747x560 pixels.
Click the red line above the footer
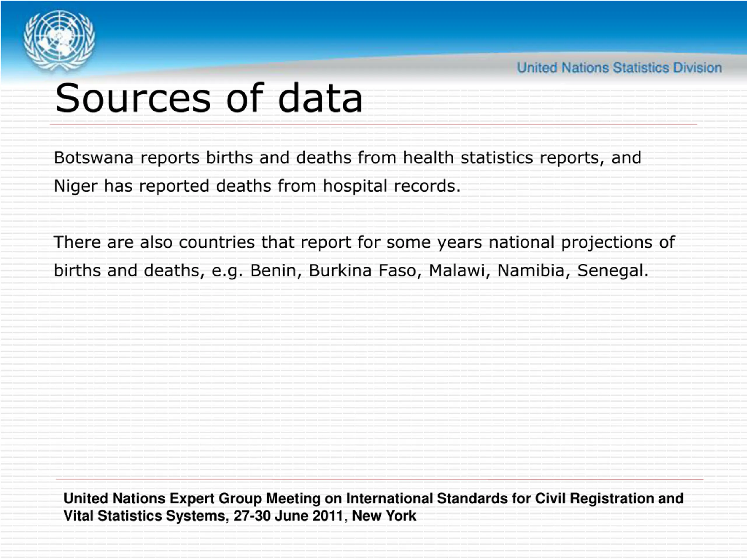click(x=380, y=479)
